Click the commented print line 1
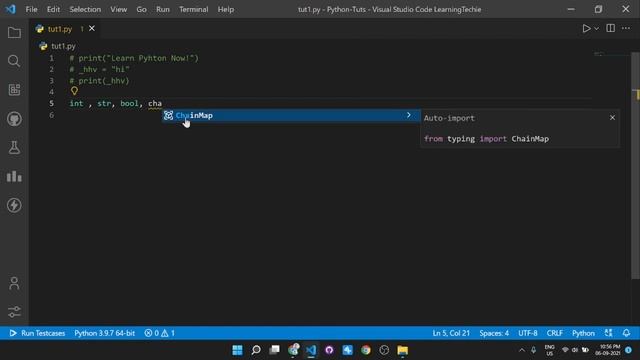The image size is (640, 360). [x=134, y=58]
